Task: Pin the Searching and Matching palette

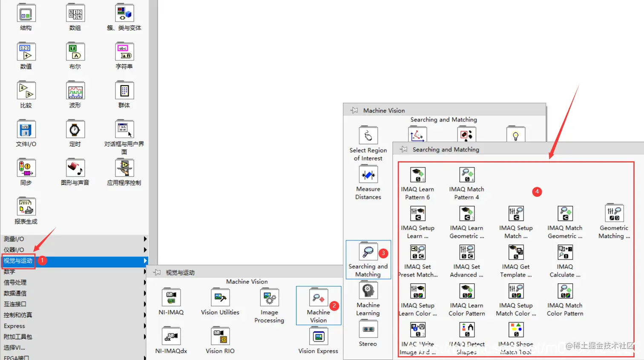Action: click(x=403, y=149)
